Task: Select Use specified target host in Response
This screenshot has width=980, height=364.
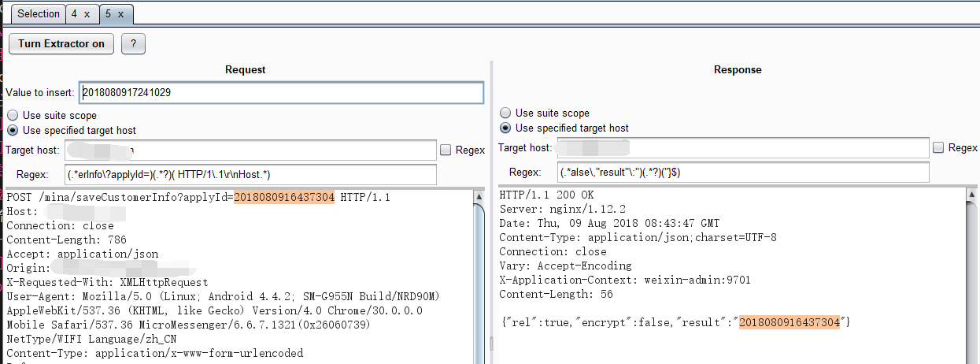Action: (506, 128)
